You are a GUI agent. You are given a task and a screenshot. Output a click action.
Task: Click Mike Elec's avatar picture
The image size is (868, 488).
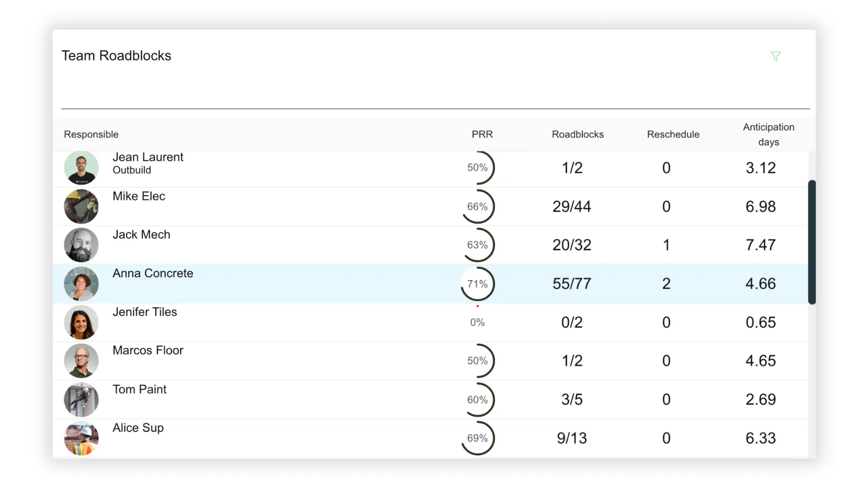81,206
